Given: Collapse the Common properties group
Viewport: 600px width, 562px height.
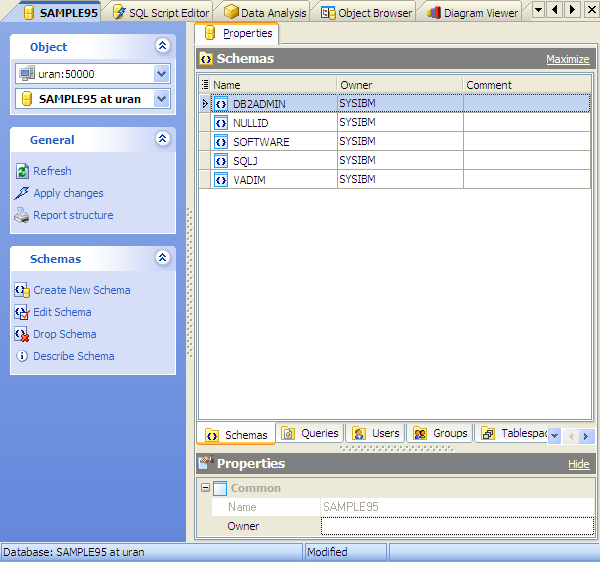Looking at the screenshot, I should pos(205,488).
